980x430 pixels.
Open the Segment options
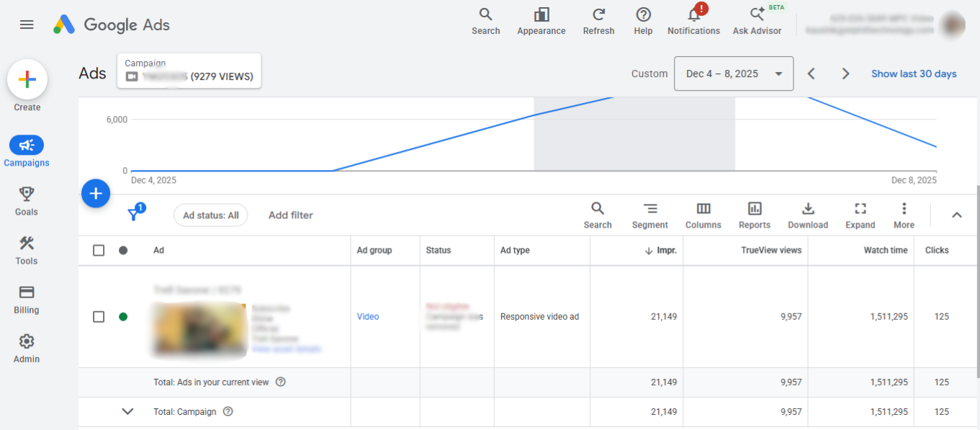point(650,215)
